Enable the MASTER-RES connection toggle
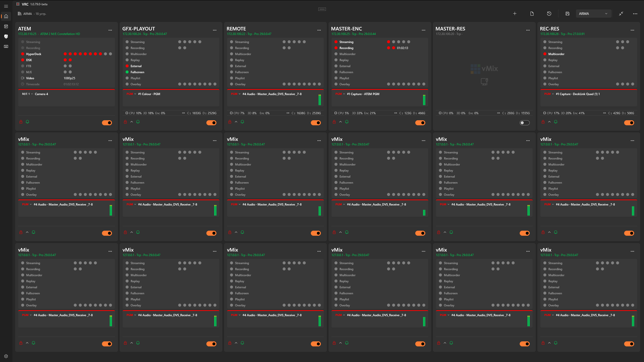This screenshot has width=644, height=362. (x=524, y=123)
